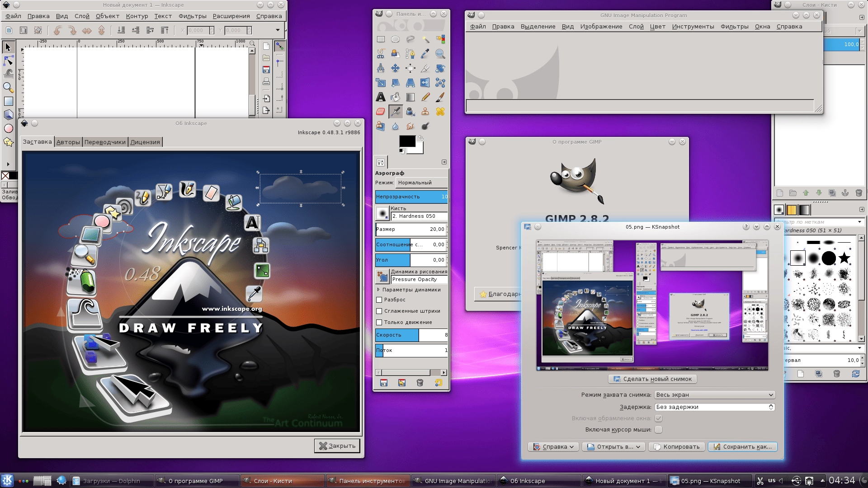The image size is (868, 488).
Task: Click Сделать новый снимок button
Action: click(652, 379)
